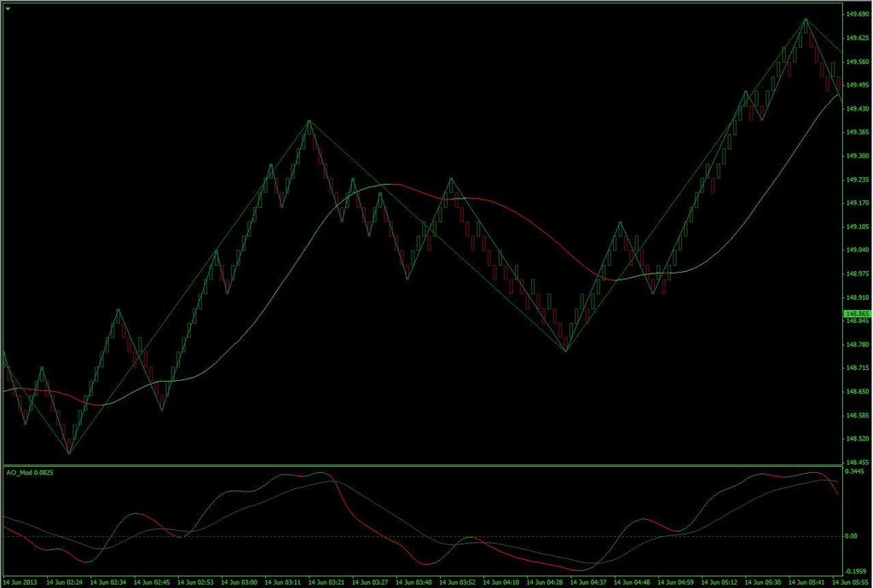Click the 14 Jun 05:12 time label
Image resolution: width=873 pixels, height=588 pixels.
tap(720, 582)
